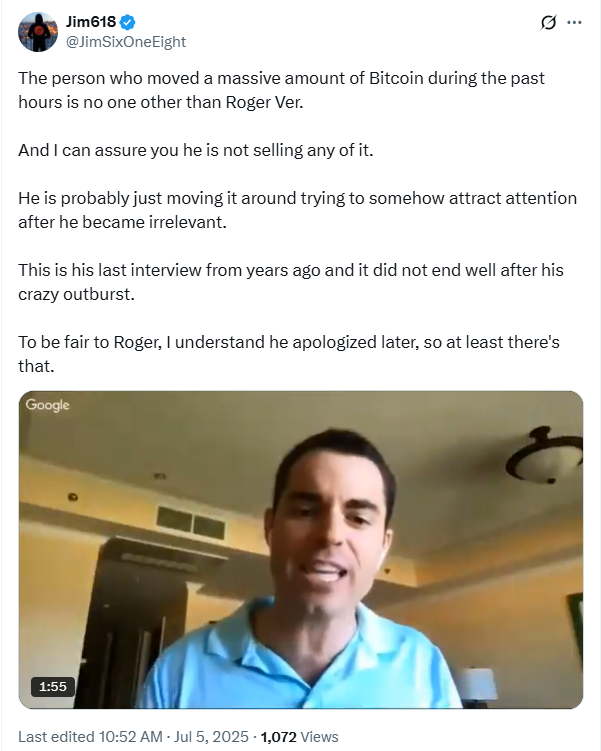601x751 pixels.
Task: Open the Grok slashed-circle icon
Action: click(x=548, y=23)
